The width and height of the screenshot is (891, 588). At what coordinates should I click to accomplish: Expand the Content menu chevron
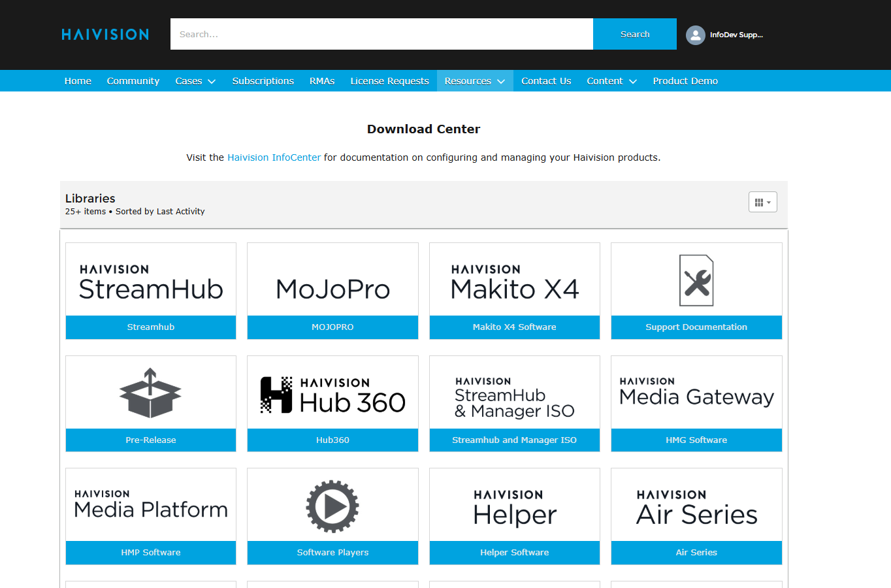point(632,82)
